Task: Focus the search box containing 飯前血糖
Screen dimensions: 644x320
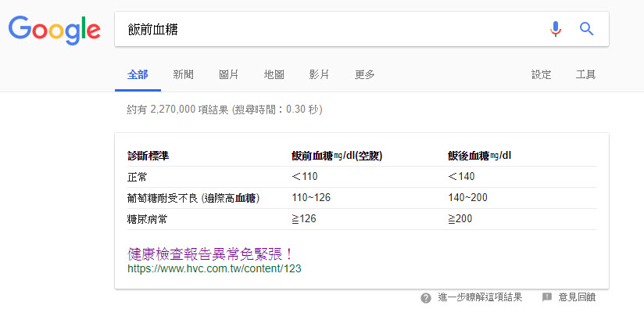Action: coord(328,29)
